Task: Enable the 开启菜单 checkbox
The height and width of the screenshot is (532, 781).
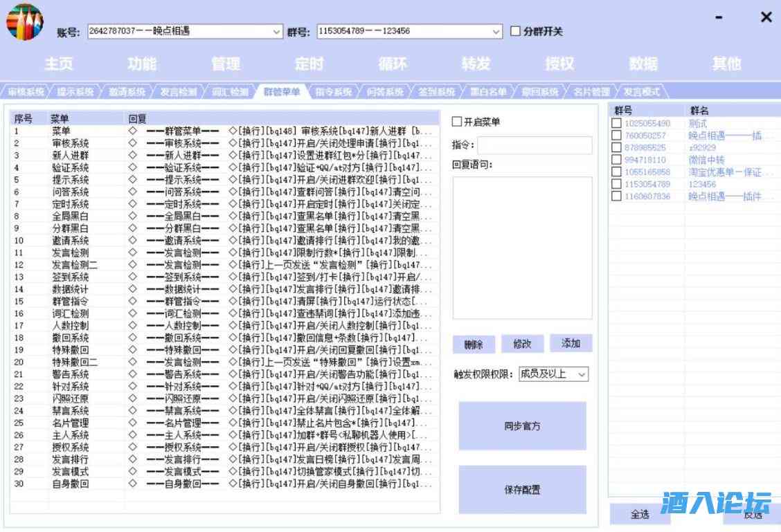Action: (456, 122)
